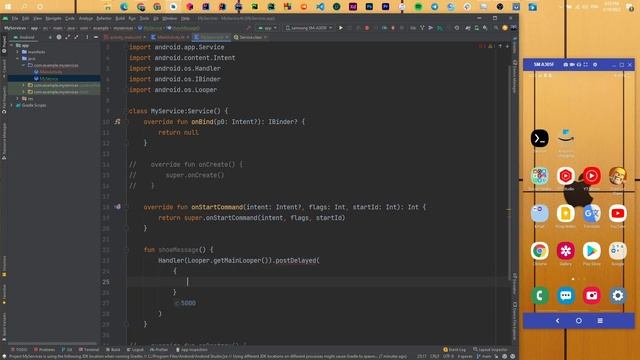
Task: Open the Edit menu
Action: pos(25,18)
